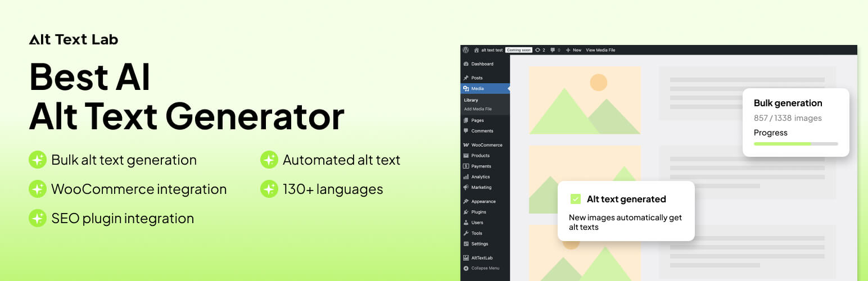This screenshot has width=868, height=281.
Task: Open the WooCommerce icon in the sidebar
Action: [x=466, y=145]
